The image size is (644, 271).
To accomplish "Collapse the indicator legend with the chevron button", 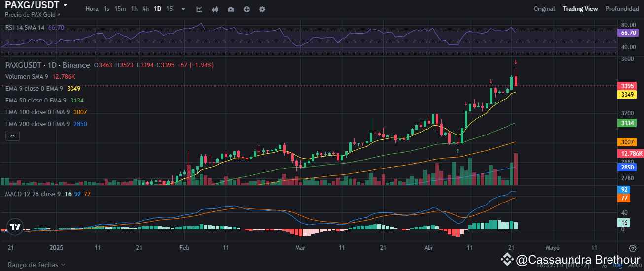I will click(x=13, y=136).
